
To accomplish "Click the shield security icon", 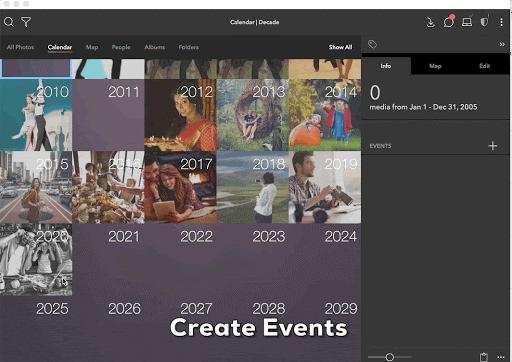I will pyautogui.click(x=484, y=22).
